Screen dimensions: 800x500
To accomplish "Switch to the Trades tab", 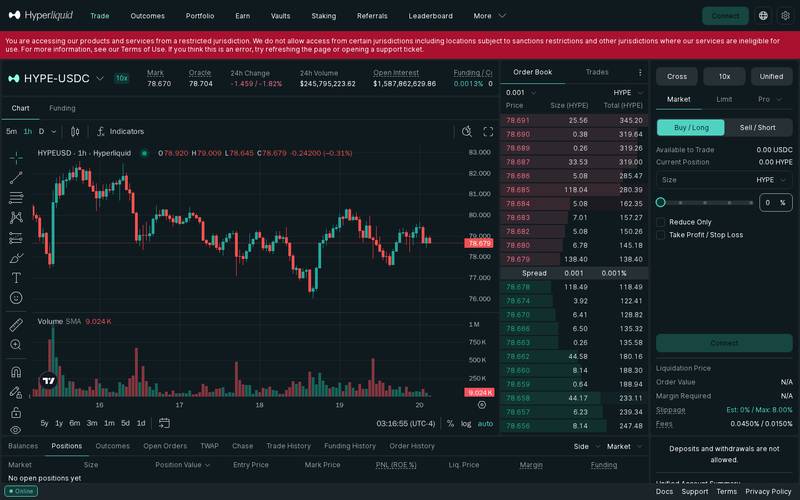I will pyautogui.click(x=597, y=72).
